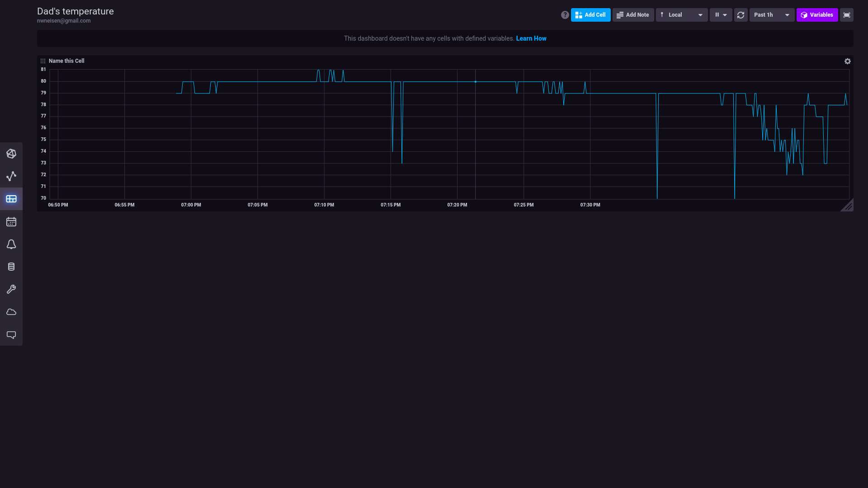
Task: Enter presentation fullscreen mode icon
Action: (846, 15)
